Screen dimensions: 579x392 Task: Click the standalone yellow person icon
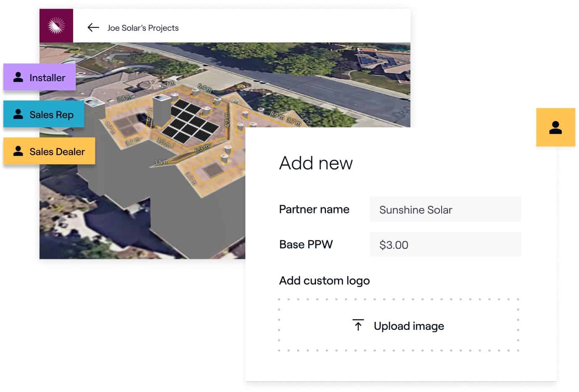click(555, 127)
